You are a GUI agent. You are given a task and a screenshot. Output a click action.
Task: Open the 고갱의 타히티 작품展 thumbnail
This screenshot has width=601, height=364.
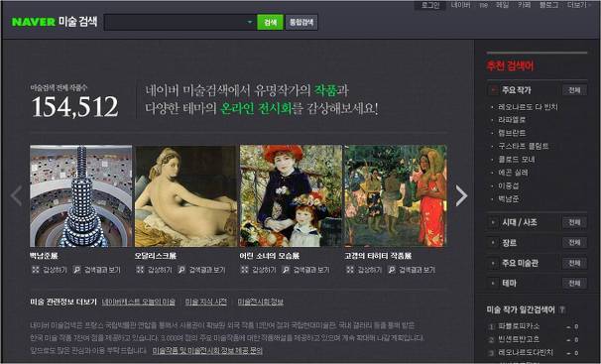(x=396, y=195)
